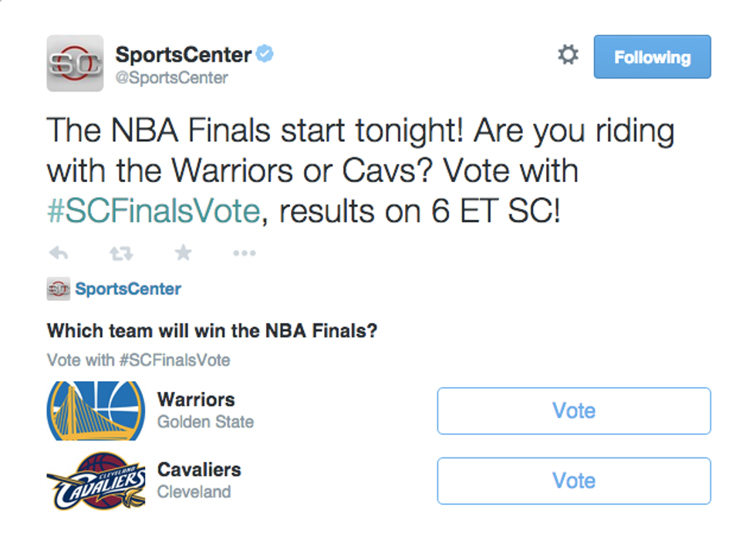Vote for the Warriors
This screenshot has width=756, height=533.
click(x=573, y=411)
